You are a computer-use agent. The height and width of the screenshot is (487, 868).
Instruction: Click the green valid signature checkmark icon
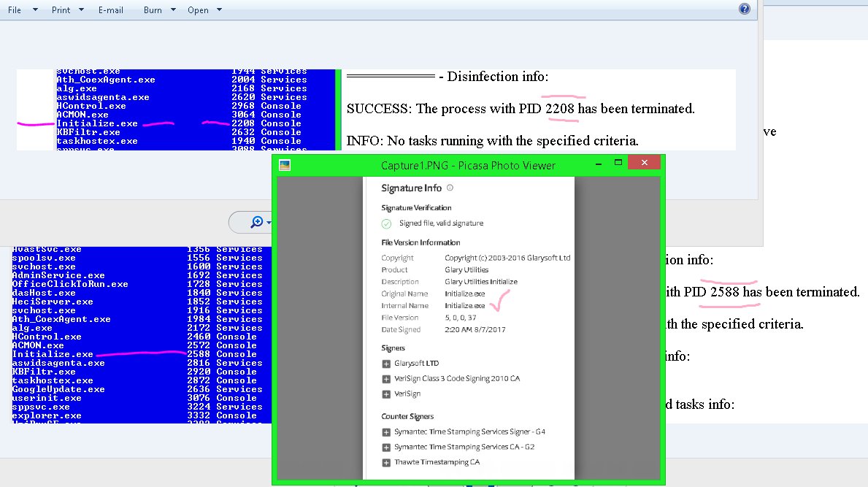(386, 223)
